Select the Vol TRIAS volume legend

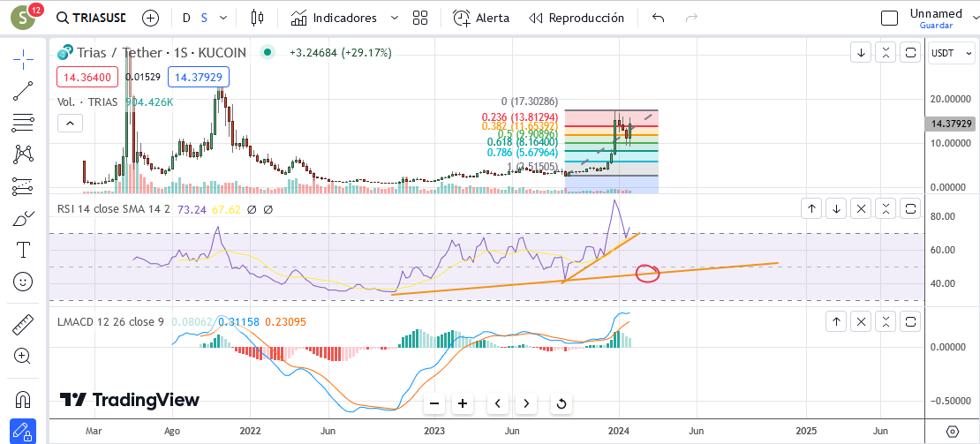click(x=87, y=102)
